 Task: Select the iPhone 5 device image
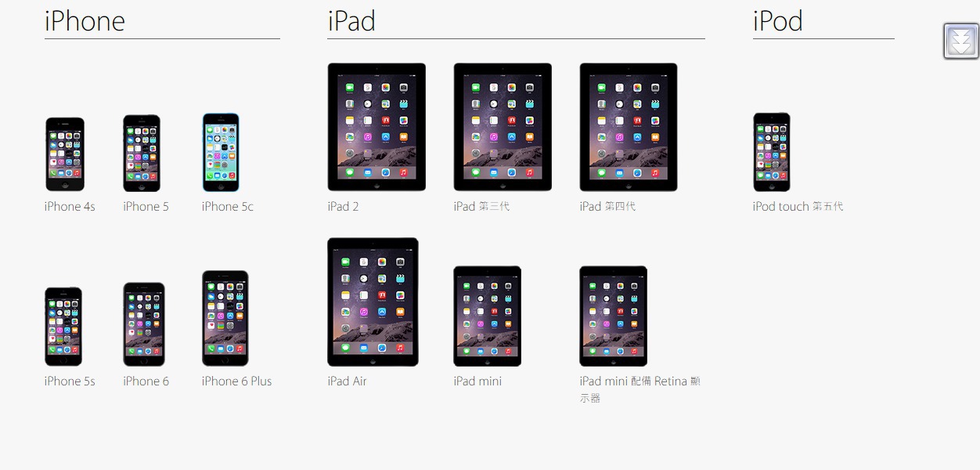tap(142, 154)
